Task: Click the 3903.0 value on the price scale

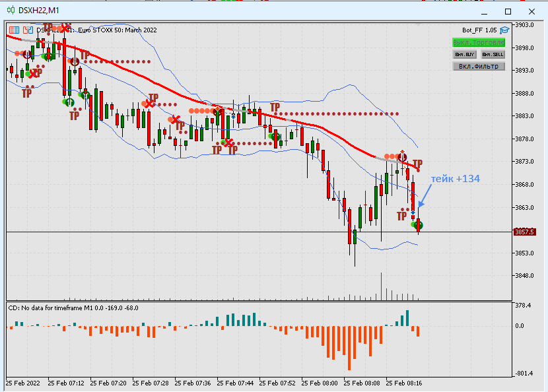Action: (524, 25)
